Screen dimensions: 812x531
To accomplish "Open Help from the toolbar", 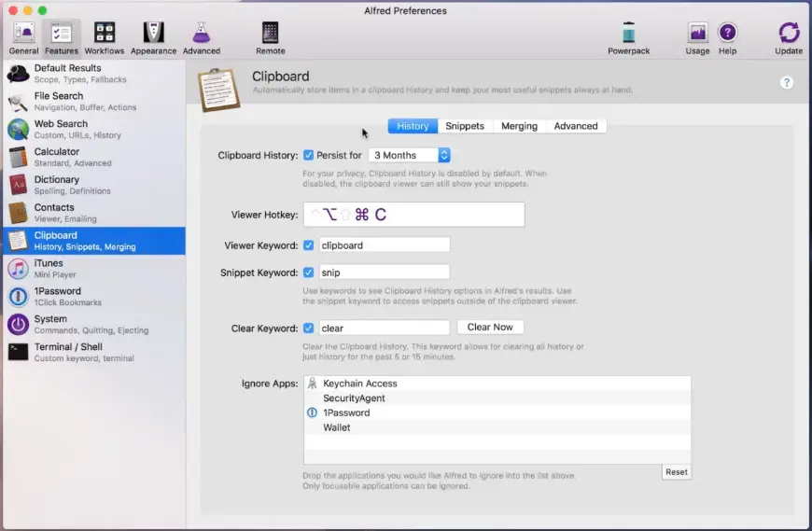I will tap(727, 38).
